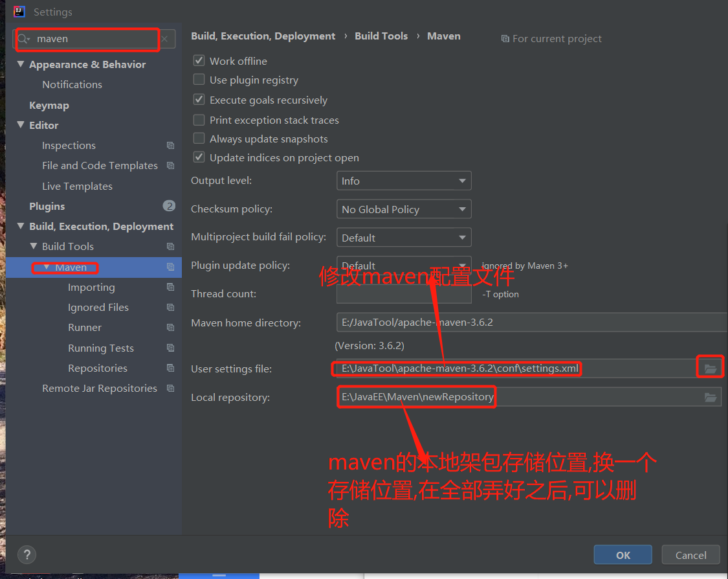The height and width of the screenshot is (579, 728).
Task: Collapse Build, Execution, Deployment node arrow
Action: pyautogui.click(x=21, y=226)
